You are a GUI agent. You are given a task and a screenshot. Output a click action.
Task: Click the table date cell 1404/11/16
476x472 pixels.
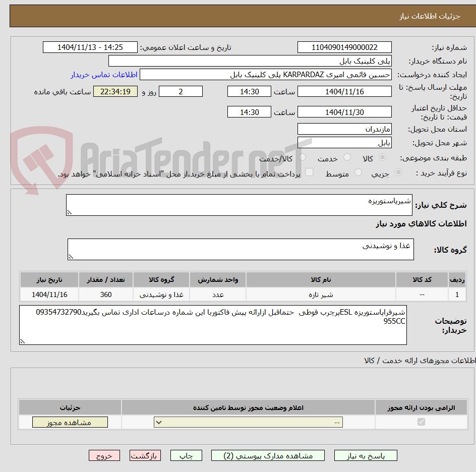tap(49, 294)
